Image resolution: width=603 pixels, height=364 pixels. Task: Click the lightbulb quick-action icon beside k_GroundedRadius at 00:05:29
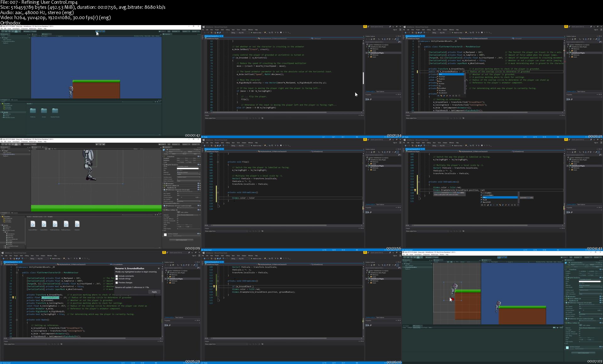click(13, 297)
